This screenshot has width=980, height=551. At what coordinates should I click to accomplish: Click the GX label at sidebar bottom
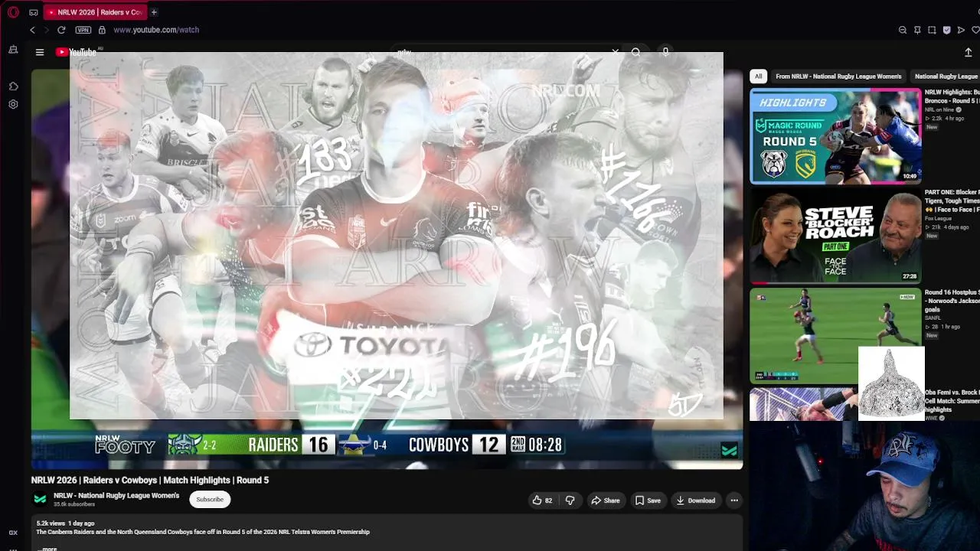click(13, 533)
